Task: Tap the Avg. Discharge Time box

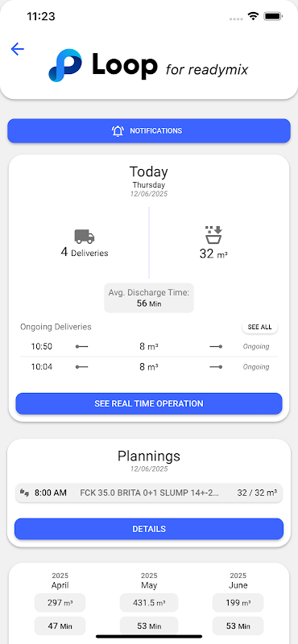Action: 149,298
